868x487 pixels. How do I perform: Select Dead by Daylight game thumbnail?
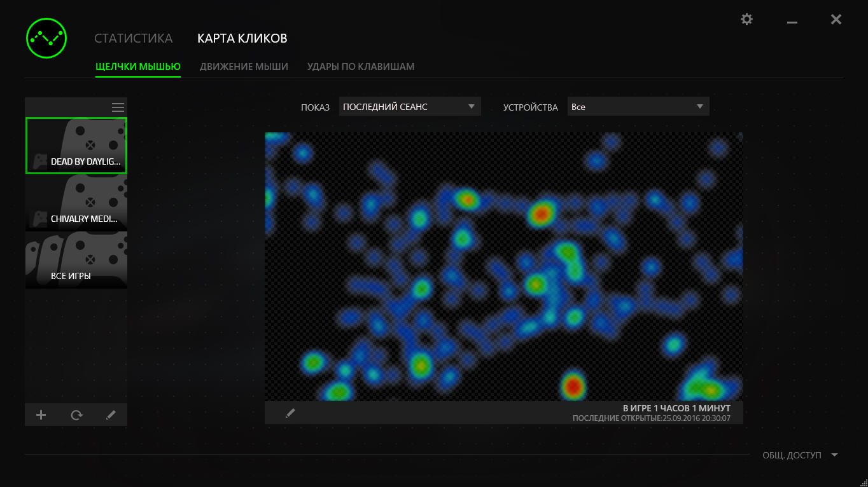(x=76, y=146)
